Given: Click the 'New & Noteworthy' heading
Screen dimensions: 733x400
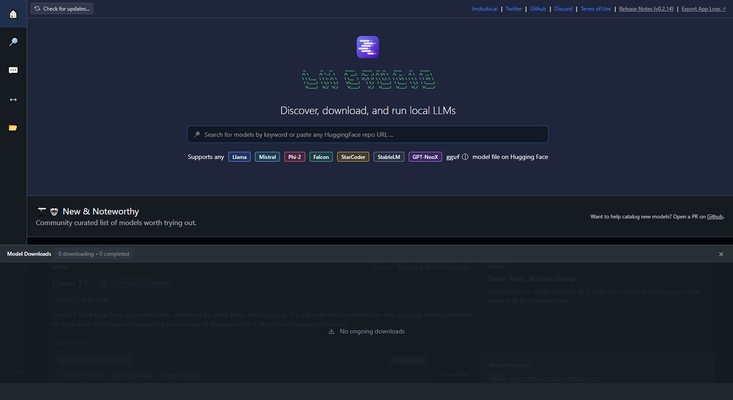Looking at the screenshot, I should [x=101, y=212].
